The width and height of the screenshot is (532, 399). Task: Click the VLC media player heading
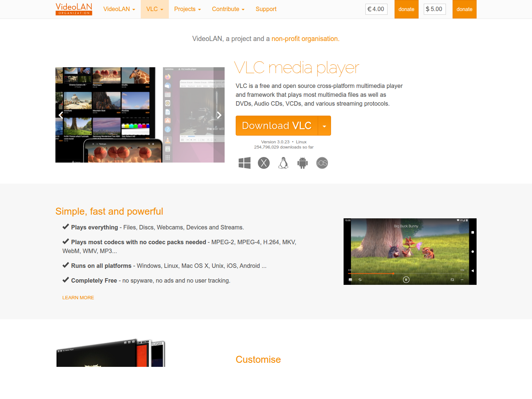click(x=297, y=68)
